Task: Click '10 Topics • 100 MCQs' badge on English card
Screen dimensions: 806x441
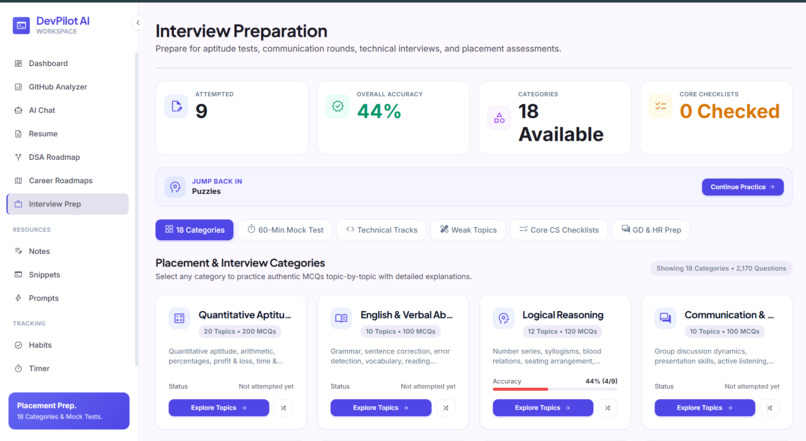Action: click(x=400, y=332)
